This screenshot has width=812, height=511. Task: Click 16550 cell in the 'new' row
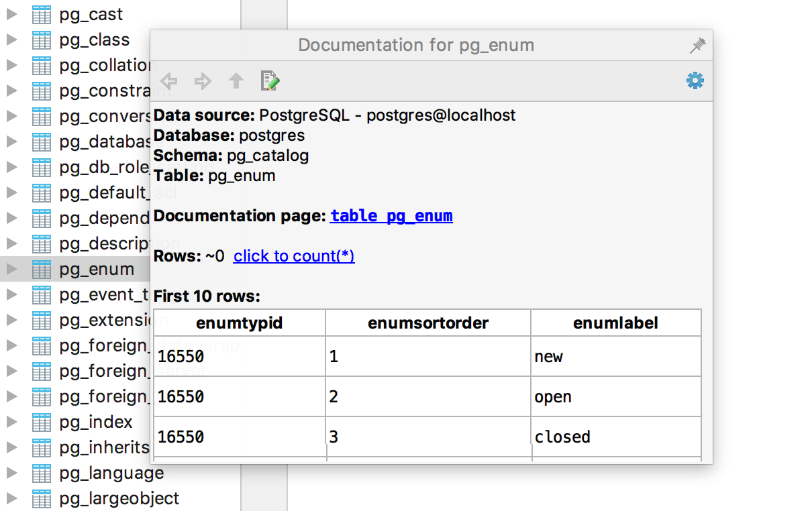click(240, 356)
